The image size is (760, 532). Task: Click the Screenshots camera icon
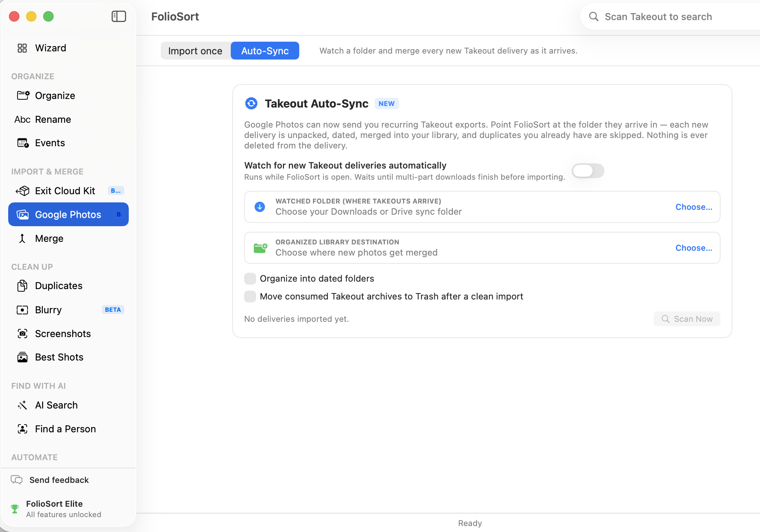point(23,334)
